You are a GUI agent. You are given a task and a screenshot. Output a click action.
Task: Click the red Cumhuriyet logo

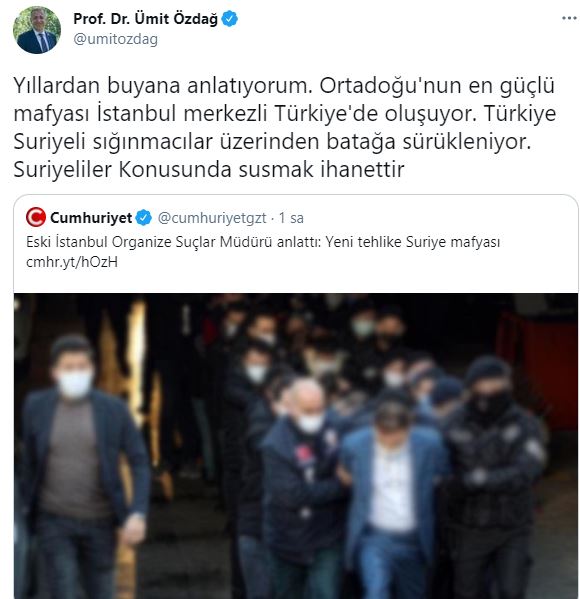[x=36, y=217]
